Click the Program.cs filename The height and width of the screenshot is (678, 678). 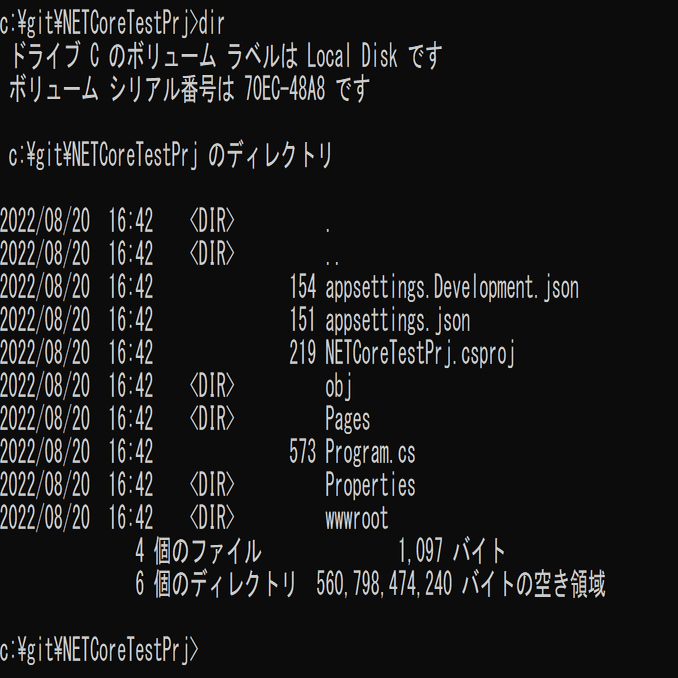click(369, 452)
